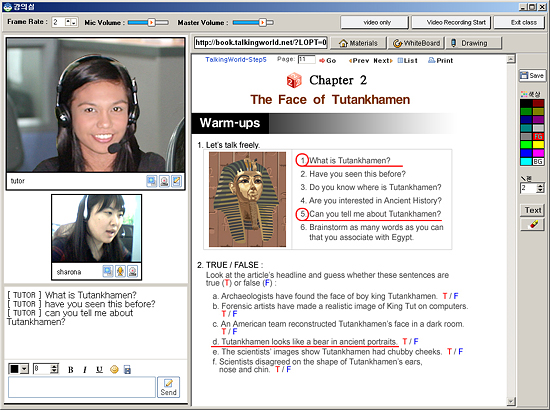Click the Save button in drawing panel

(532, 75)
